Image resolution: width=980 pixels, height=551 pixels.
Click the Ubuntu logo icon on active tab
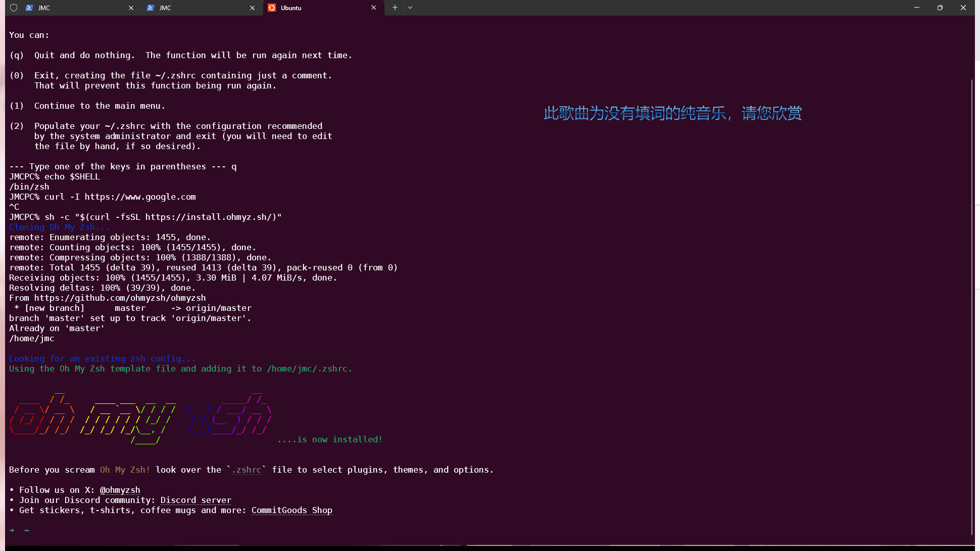pos(272,8)
